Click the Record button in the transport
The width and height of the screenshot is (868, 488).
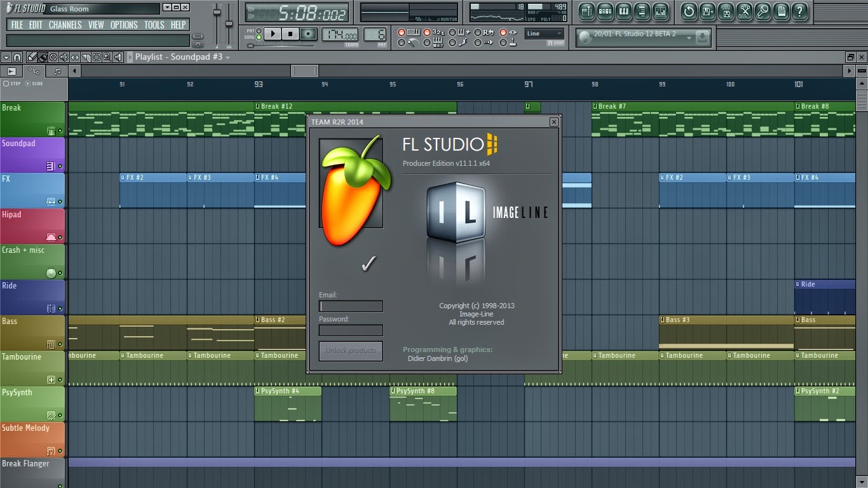(x=308, y=34)
